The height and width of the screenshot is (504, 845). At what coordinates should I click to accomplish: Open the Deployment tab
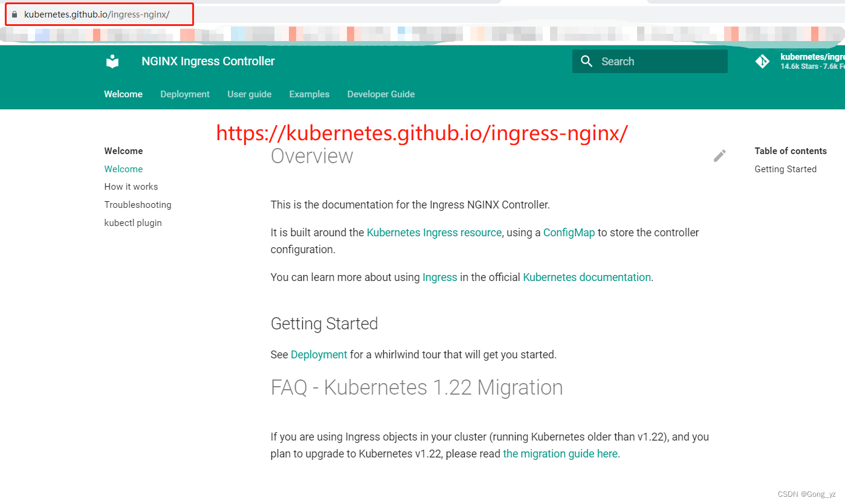pos(185,94)
